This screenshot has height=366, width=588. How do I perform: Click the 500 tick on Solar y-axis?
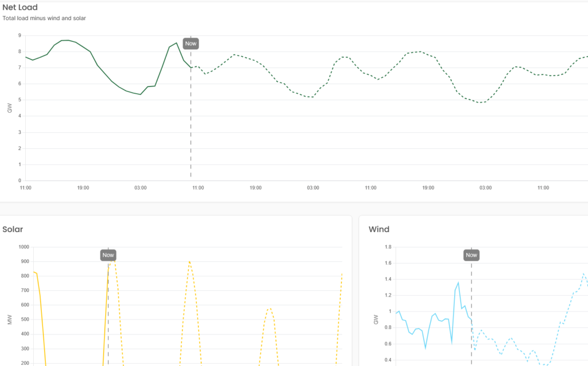click(x=24, y=320)
